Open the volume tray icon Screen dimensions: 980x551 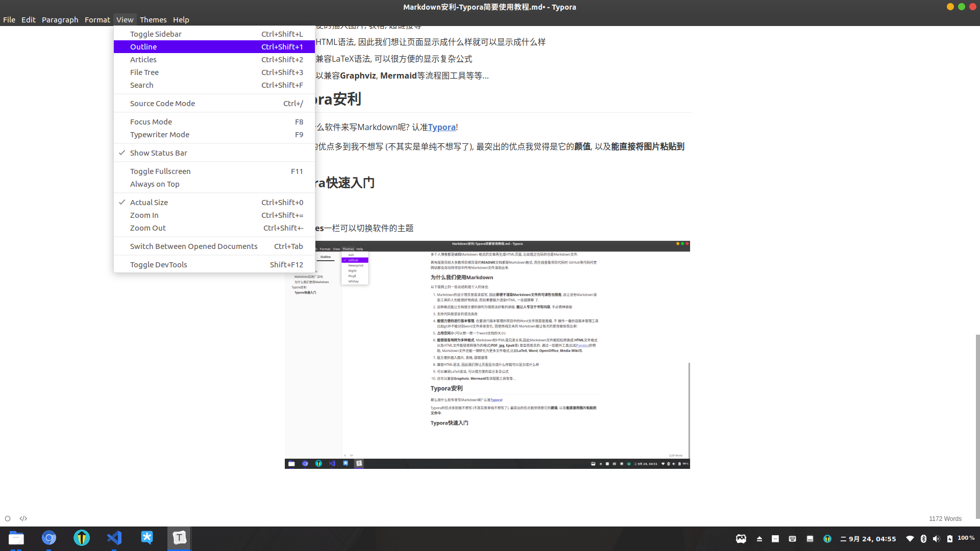point(936,539)
